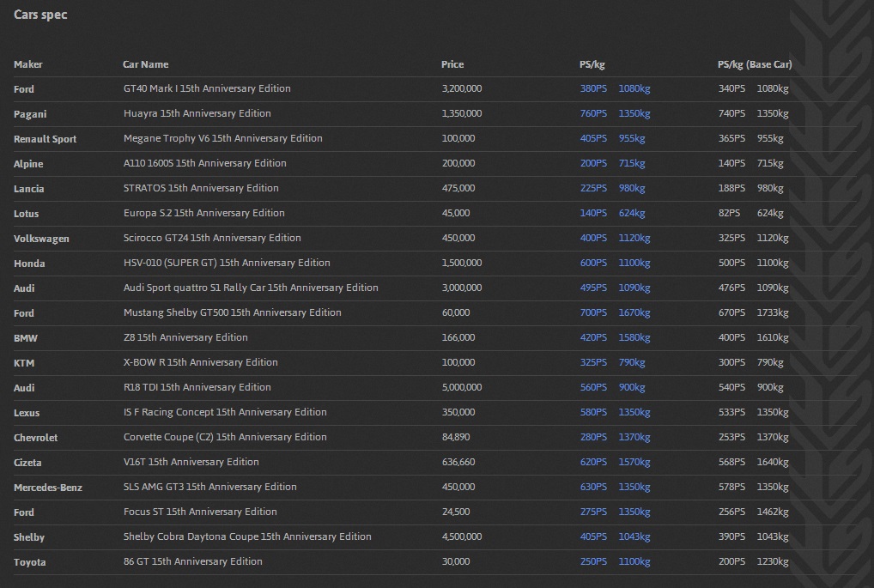Click the 4,500,000 price for Shelby
874x588 pixels.
point(462,536)
